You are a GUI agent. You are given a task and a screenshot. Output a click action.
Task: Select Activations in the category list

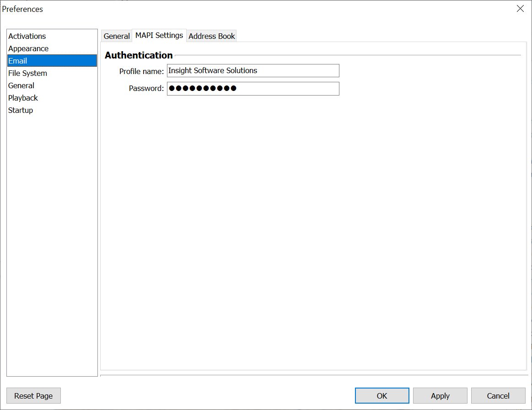(x=27, y=36)
